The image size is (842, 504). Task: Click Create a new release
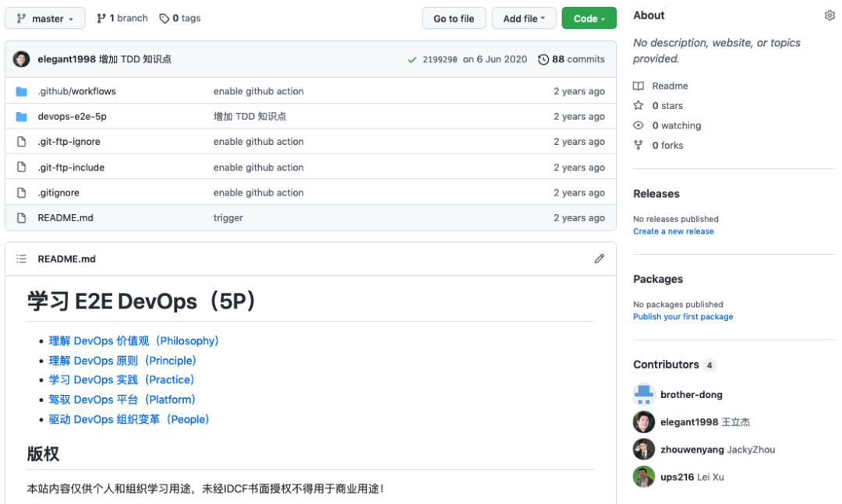[674, 231]
